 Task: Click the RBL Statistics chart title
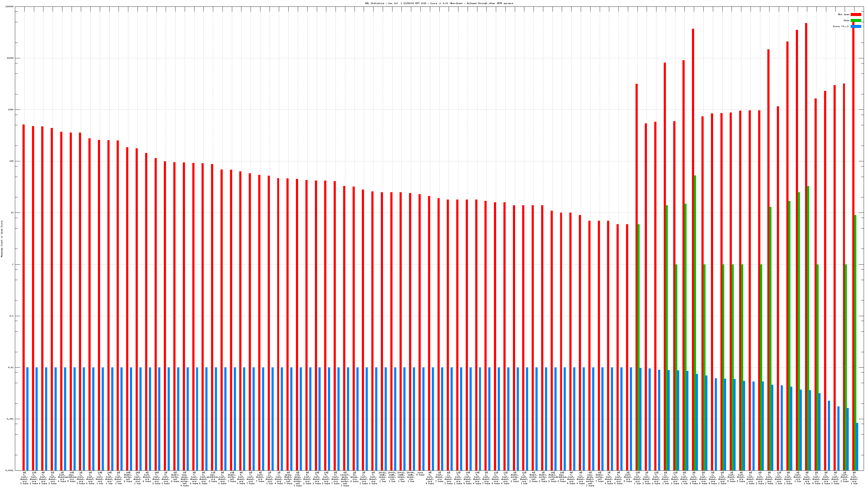[x=439, y=3]
